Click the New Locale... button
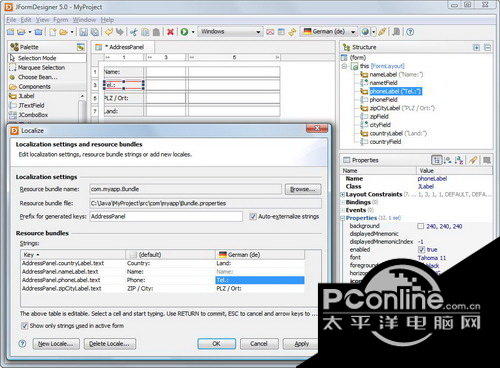The width and height of the screenshot is (500, 368). (x=56, y=344)
